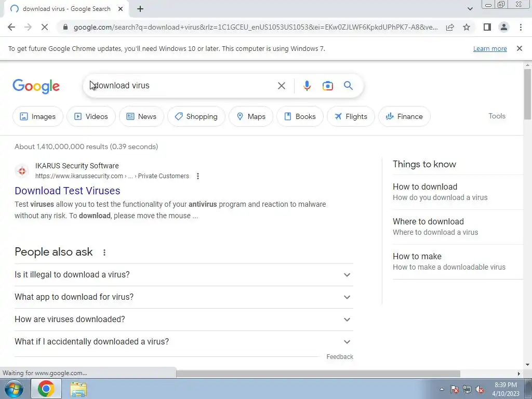This screenshot has width=532, height=399.
Task: Stop loading the page with X button
Action: coord(45,27)
